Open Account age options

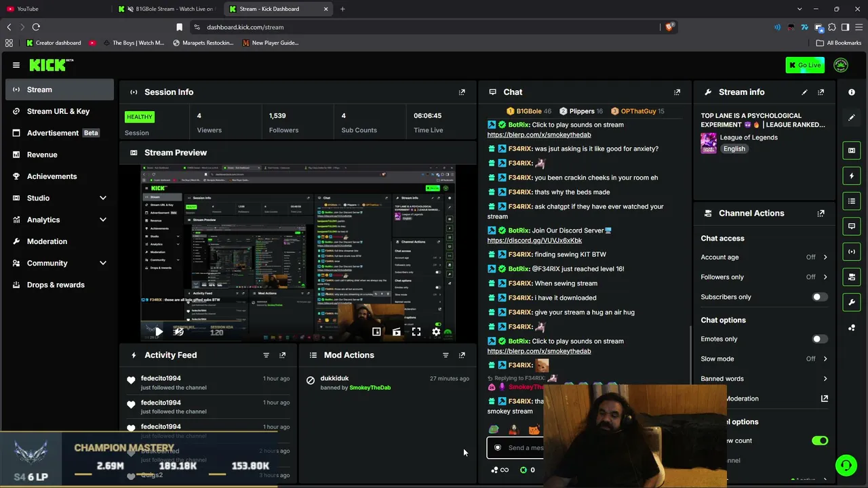pyautogui.click(x=764, y=258)
